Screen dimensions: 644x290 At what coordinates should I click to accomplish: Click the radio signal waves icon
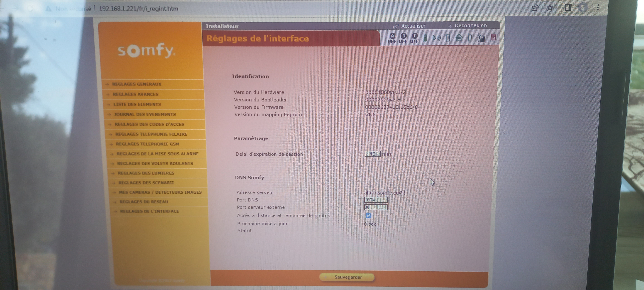[436, 38]
